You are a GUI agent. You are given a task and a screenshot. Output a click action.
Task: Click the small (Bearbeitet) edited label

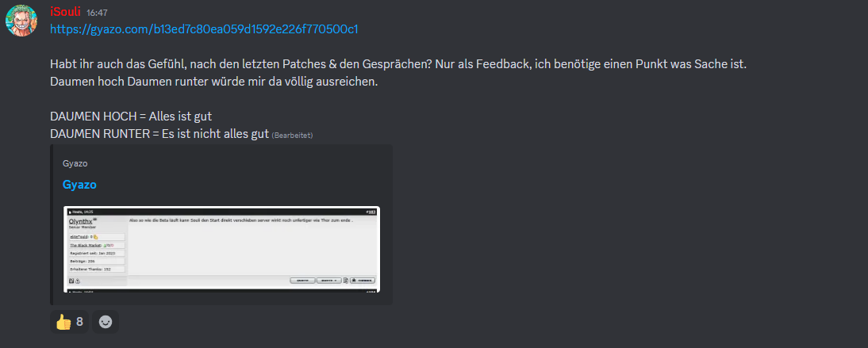(292, 135)
